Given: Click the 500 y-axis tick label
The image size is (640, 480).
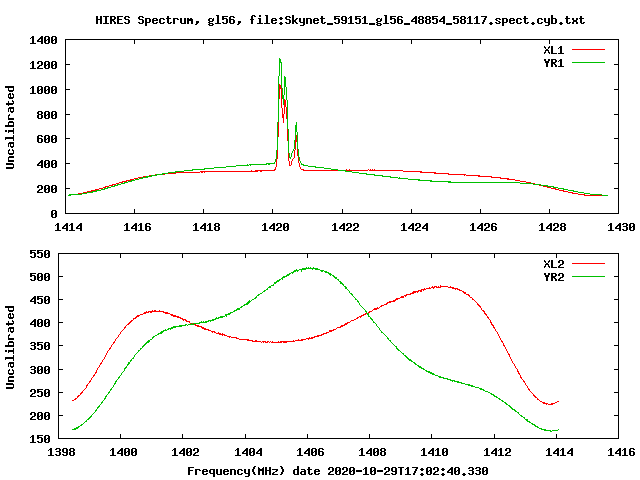Looking at the screenshot, I should (x=40, y=277).
